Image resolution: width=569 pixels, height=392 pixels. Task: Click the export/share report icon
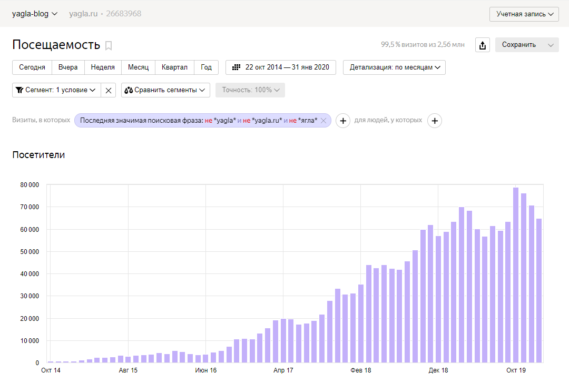tap(482, 45)
